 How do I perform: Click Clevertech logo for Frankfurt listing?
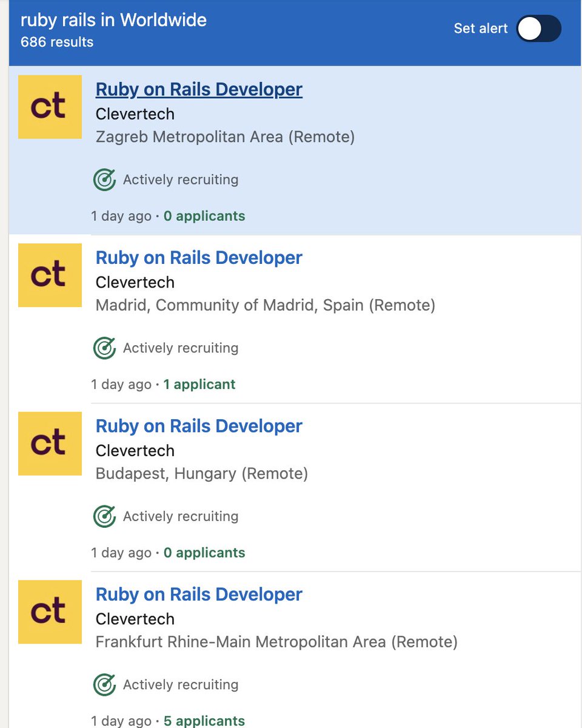[50, 612]
